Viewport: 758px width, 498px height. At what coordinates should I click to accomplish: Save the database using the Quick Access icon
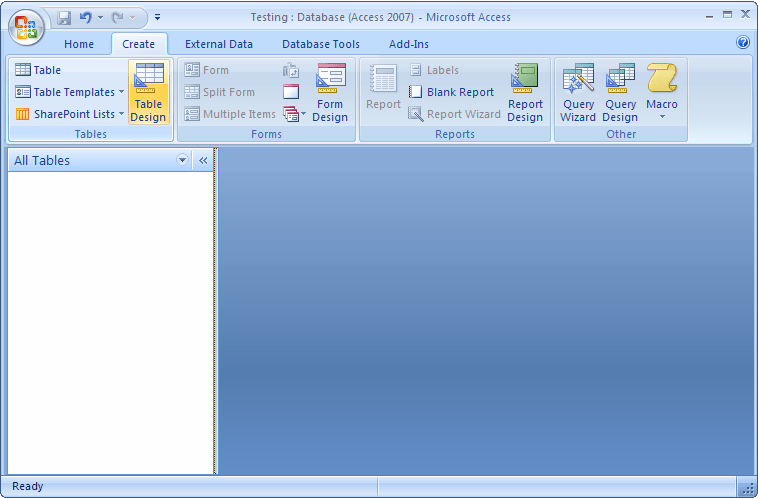pyautogui.click(x=64, y=18)
